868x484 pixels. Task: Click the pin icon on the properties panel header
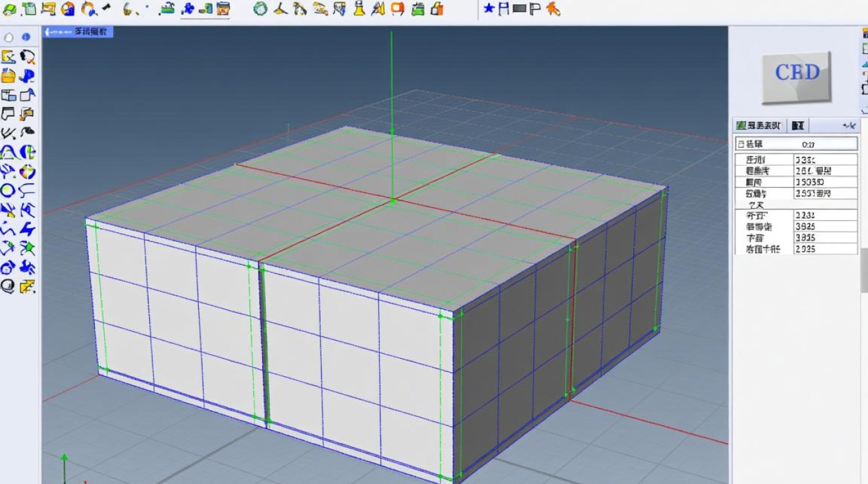(849, 125)
